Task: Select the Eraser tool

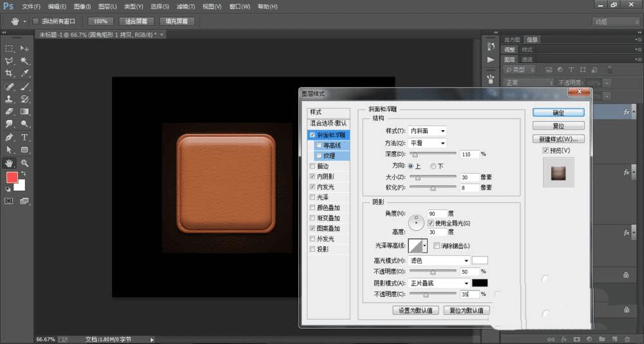Action: pyautogui.click(x=9, y=111)
